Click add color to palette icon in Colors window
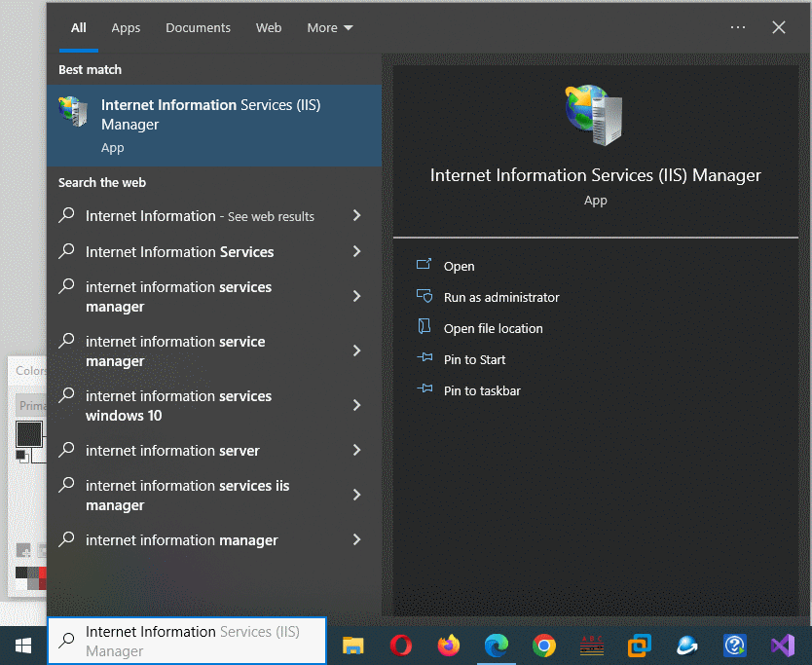The image size is (812, 665). 23,550
